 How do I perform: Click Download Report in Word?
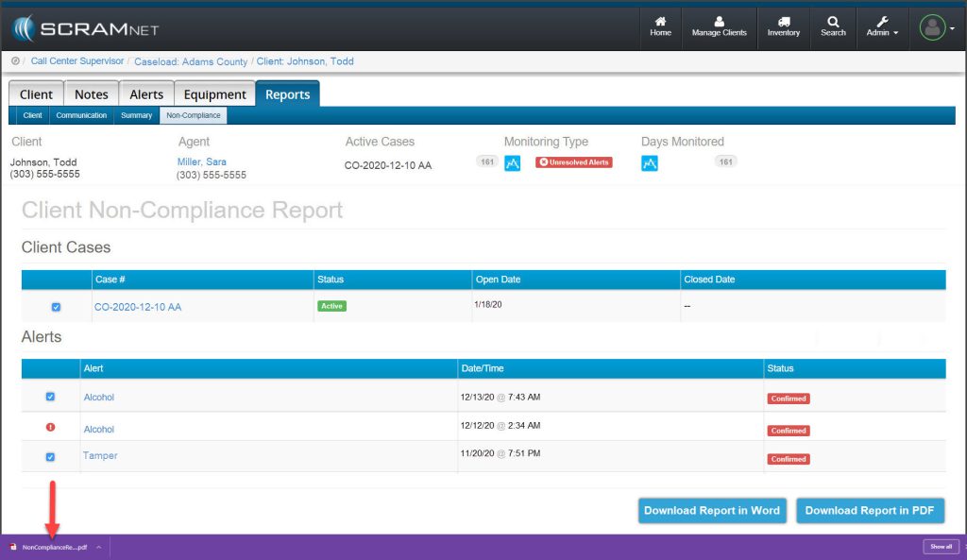(x=712, y=510)
